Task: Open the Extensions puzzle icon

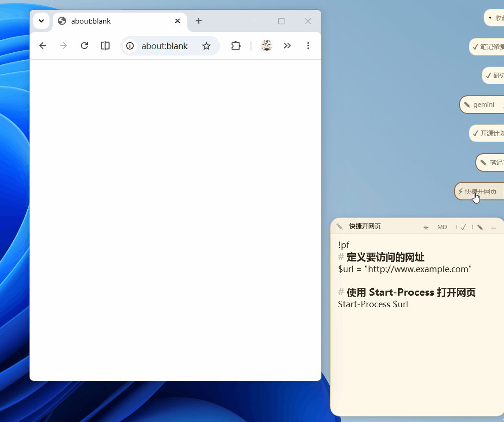Action: [x=236, y=46]
